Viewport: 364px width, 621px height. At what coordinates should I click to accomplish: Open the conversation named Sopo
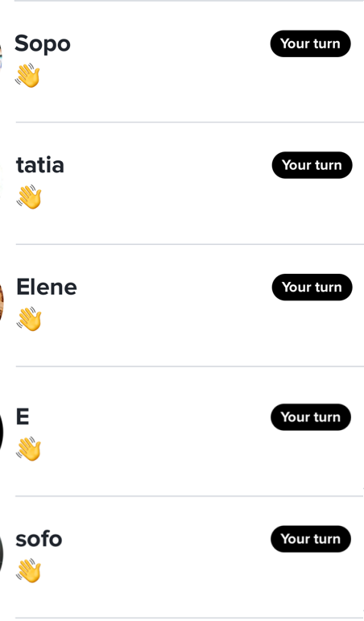[182, 61]
